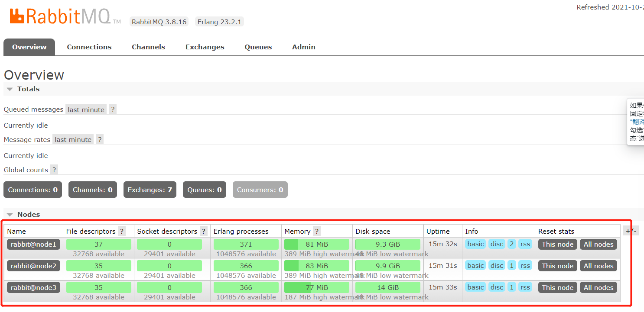Click the rss tag for rabbit@node1
Viewport: 644px width, 312px height.
pyautogui.click(x=525, y=244)
